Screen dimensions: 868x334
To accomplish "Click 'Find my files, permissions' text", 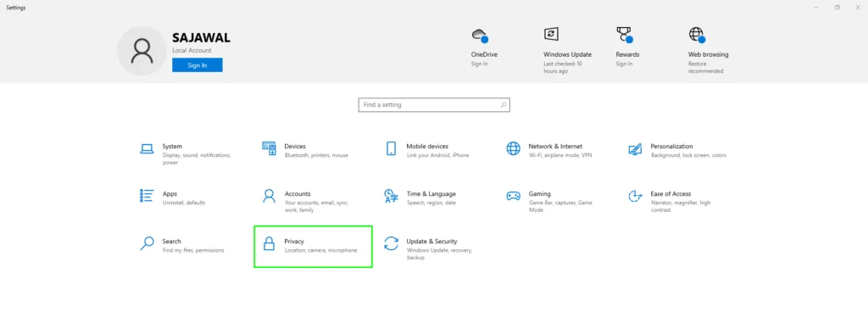I will [x=193, y=250].
